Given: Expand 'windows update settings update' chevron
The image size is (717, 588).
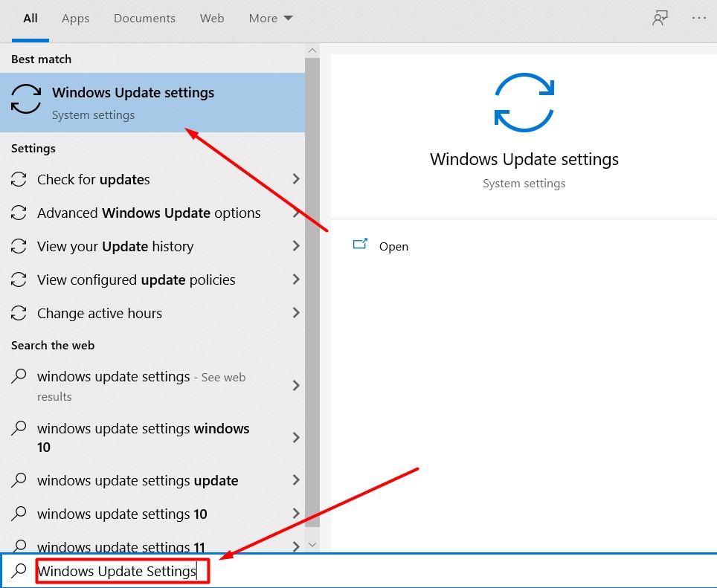Looking at the screenshot, I should (x=296, y=479).
